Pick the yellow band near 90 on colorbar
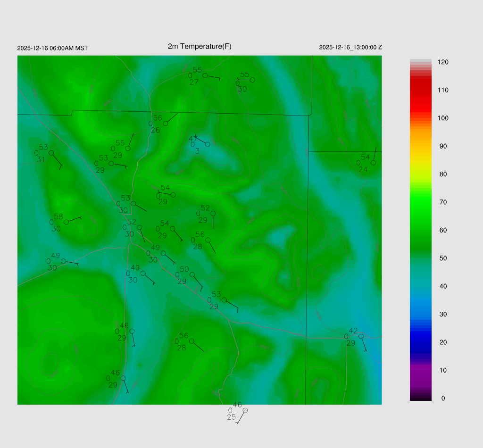 tap(421, 146)
